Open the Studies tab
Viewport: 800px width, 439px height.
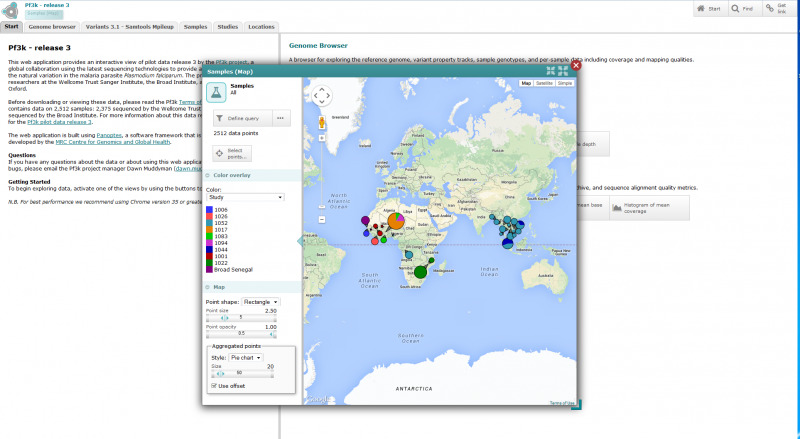click(x=228, y=27)
